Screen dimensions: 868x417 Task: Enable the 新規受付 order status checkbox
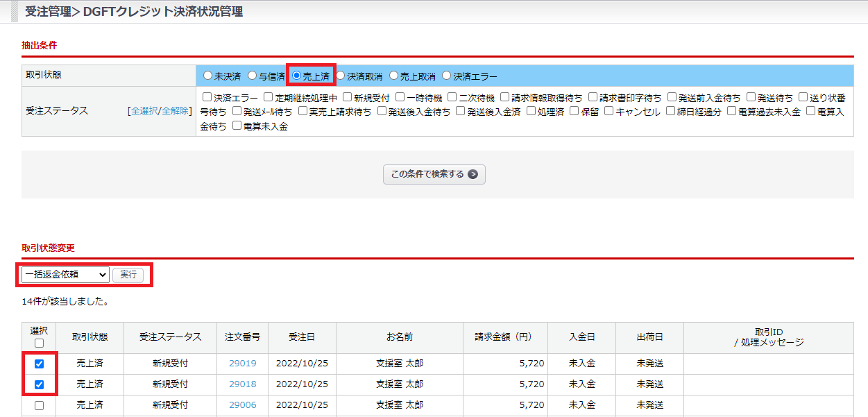pyautogui.click(x=348, y=98)
